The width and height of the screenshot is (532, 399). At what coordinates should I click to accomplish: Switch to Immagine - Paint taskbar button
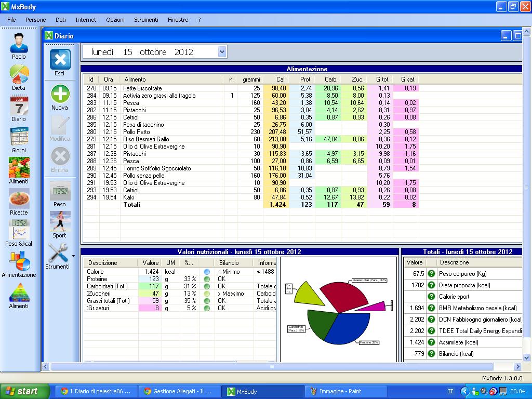(x=345, y=391)
